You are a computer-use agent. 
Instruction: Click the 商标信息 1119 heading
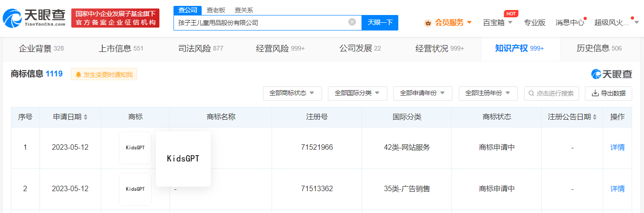click(x=37, y=74)
